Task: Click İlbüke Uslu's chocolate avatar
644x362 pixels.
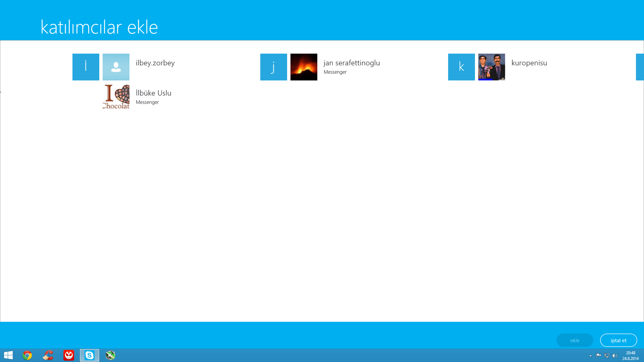Action: [x=116, y=97]
